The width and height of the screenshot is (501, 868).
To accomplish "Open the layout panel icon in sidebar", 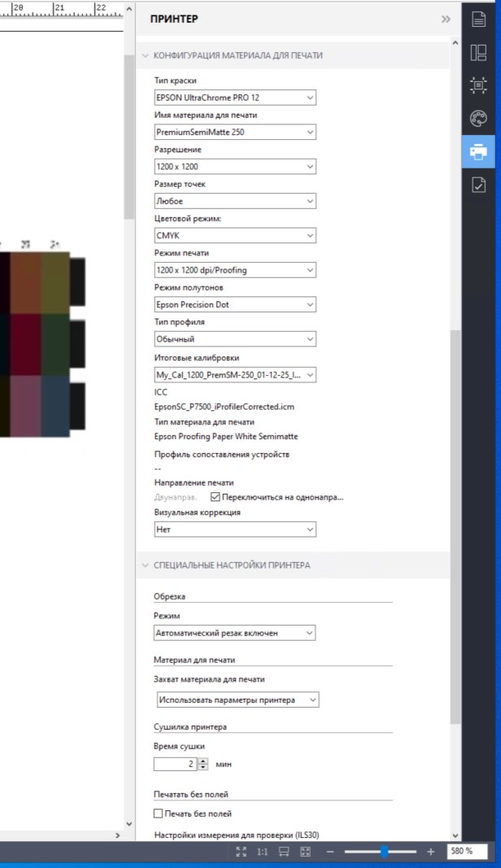I will coord(478,53).
